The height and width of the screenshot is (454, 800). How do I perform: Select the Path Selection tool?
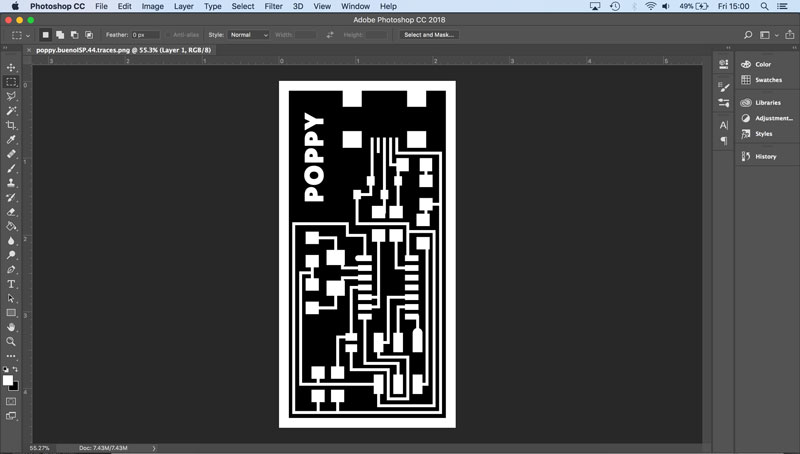tap(11, 298)
